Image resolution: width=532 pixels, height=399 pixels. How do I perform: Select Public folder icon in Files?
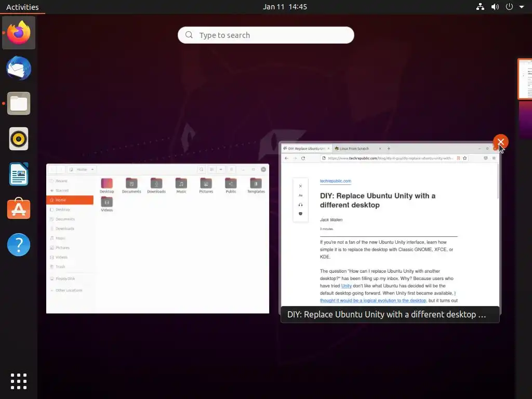click(x=231, y=185)
